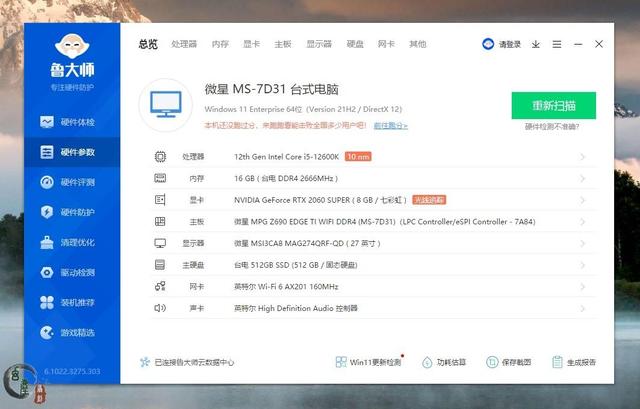Expand the 网卡 row chevron

(582, 287)
